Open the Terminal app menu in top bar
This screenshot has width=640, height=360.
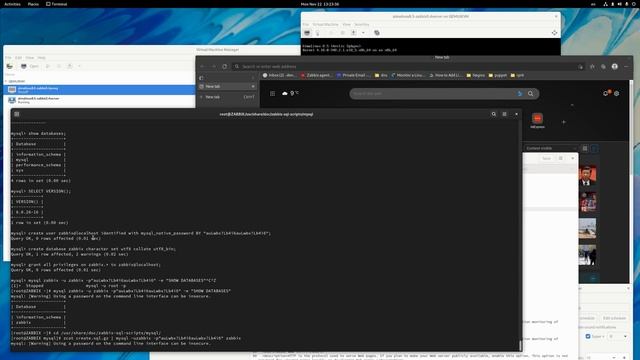pyautogui.click(x=57, y=4)
